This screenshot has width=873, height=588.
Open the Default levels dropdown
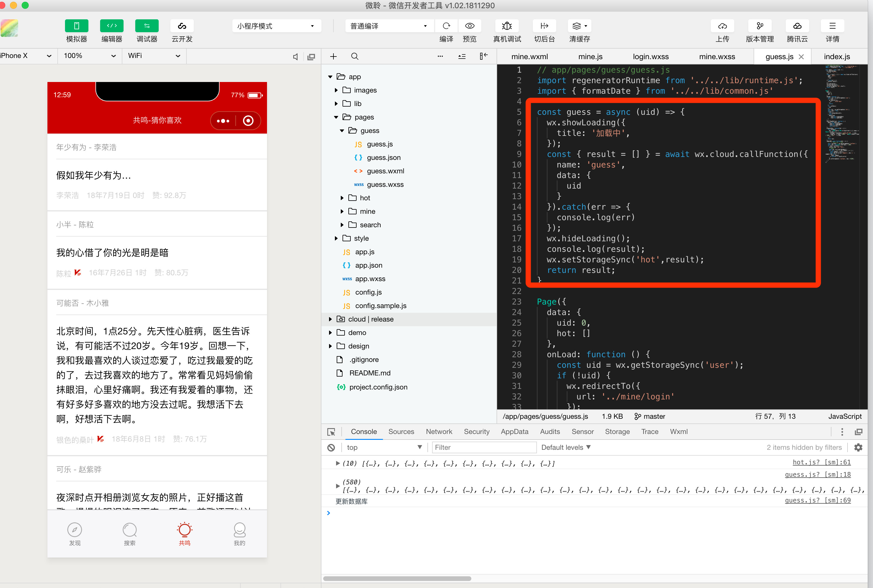click(566, 447)
